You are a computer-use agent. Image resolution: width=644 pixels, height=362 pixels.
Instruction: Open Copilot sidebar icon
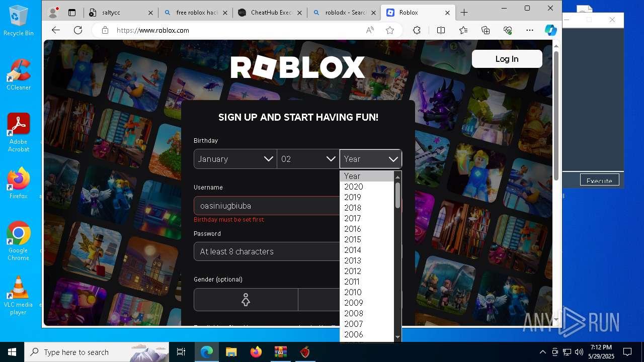[550, 30]
